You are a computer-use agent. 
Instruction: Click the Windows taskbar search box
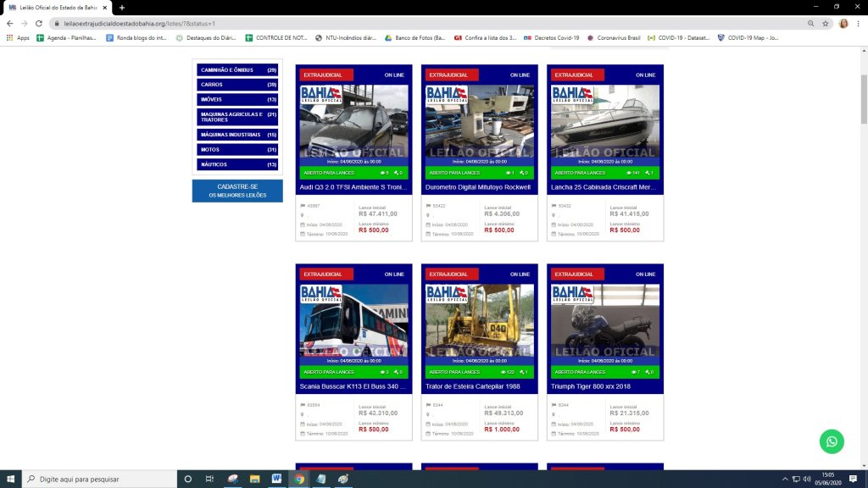click(100, 480)
